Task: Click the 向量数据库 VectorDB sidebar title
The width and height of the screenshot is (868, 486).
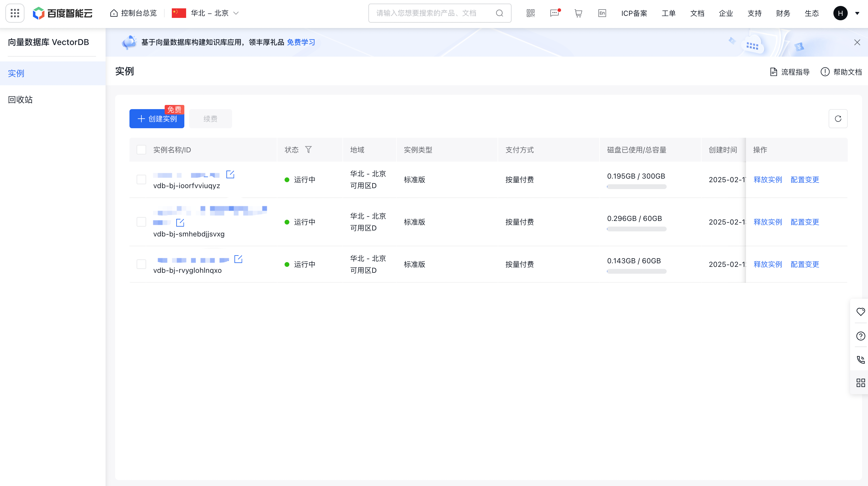Action: click(x=49, y=42)
